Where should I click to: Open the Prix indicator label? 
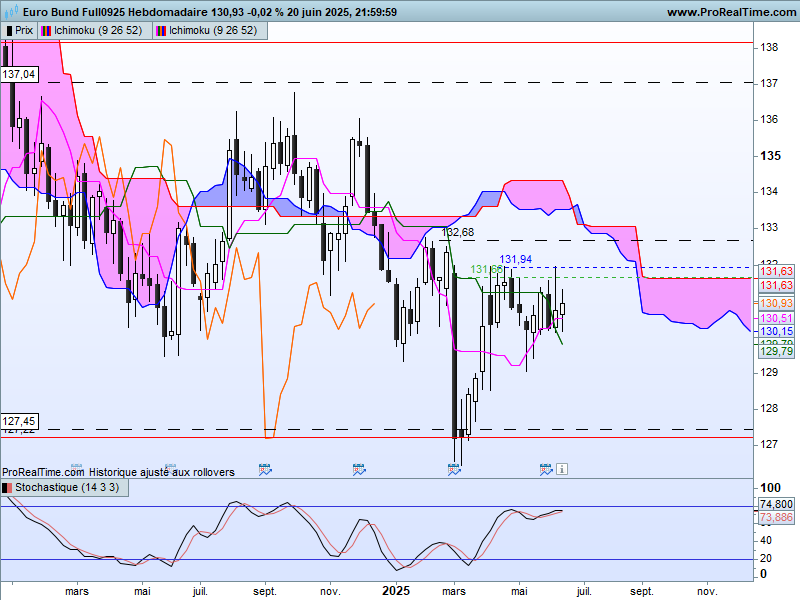(24, 31)
